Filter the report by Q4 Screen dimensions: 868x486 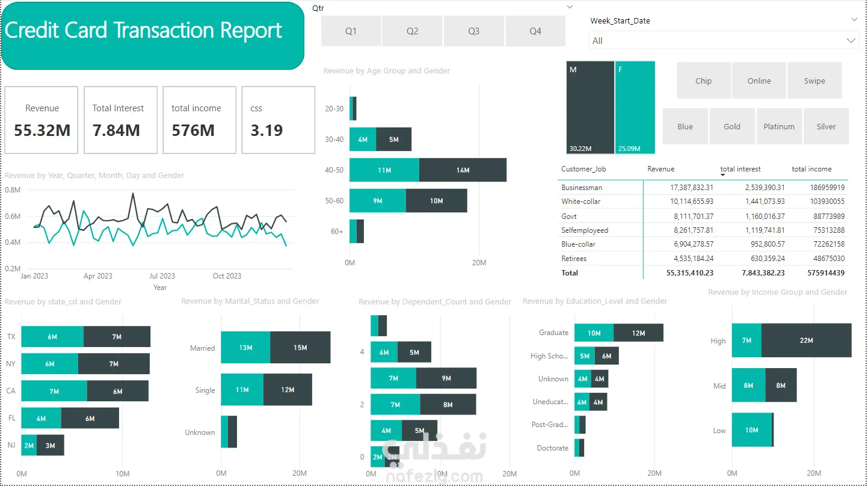point(535,31)
